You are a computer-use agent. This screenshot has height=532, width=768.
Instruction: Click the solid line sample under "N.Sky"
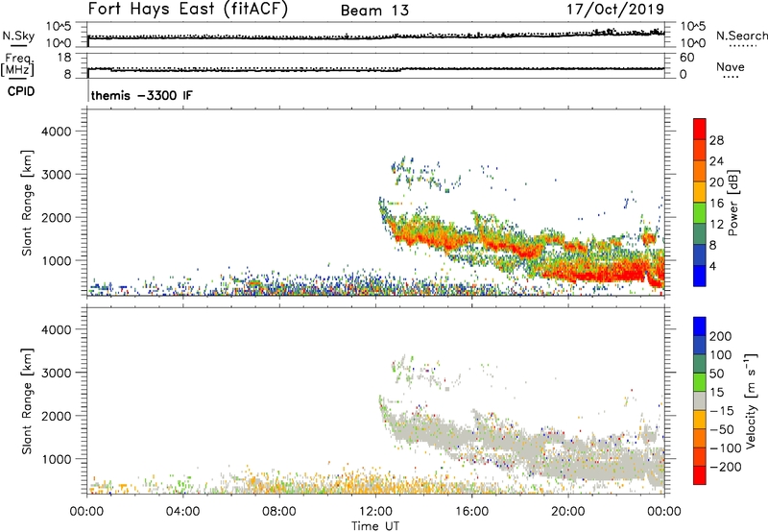[18, 45]
